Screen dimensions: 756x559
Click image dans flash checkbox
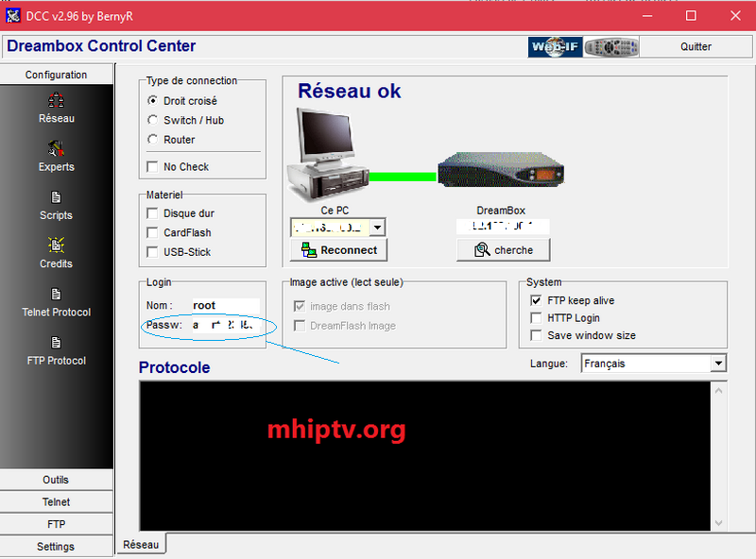pyautogui.click(x=300, y=306)
